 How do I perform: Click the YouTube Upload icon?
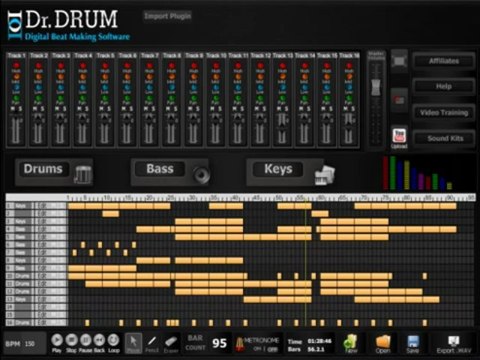[399, 136]
